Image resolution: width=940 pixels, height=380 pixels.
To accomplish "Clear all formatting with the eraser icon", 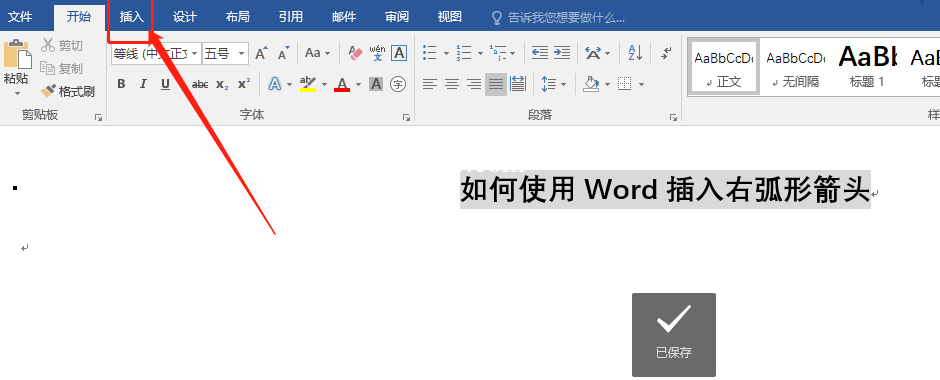I will click(355, 53).
